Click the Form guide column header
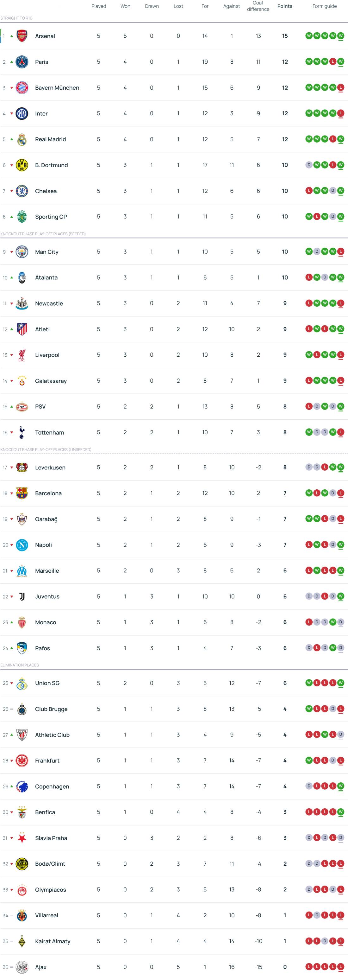Viewport: 348px width, 980px height. point(325,6)
